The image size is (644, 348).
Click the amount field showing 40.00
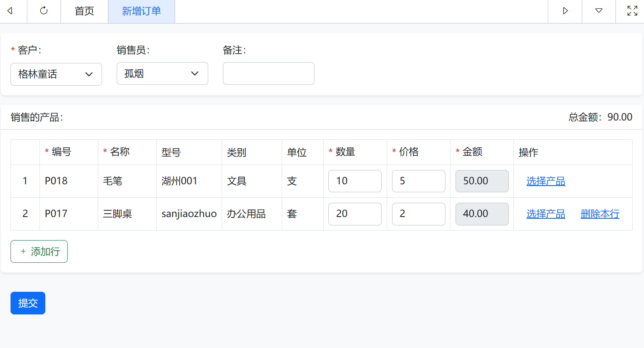[x=482, y=214]
